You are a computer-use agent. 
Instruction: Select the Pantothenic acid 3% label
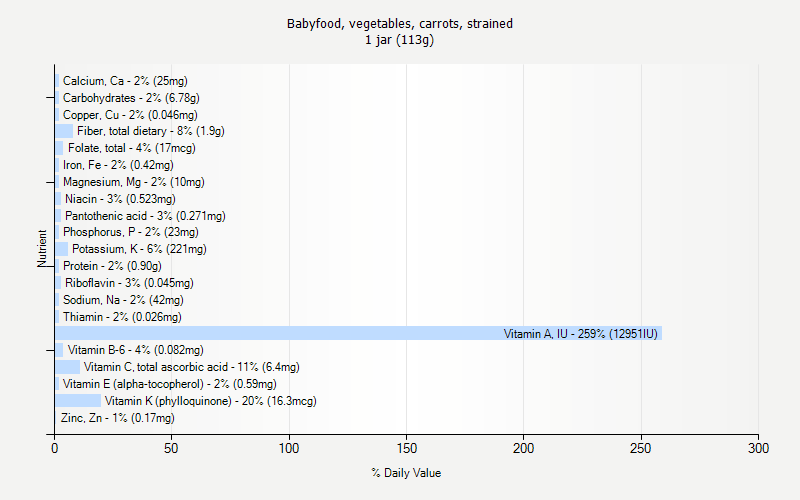[145, 216]
